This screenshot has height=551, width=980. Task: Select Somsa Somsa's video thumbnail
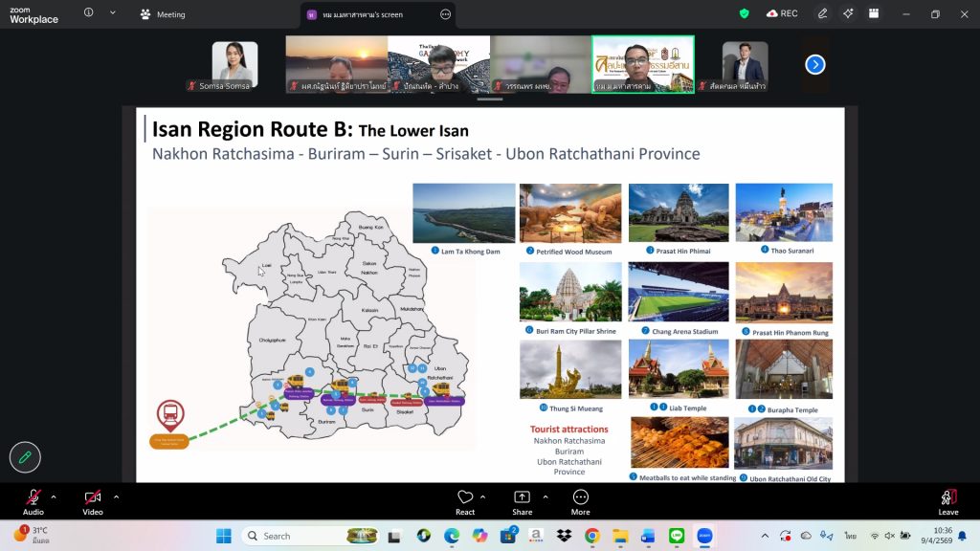pos(234,65)
